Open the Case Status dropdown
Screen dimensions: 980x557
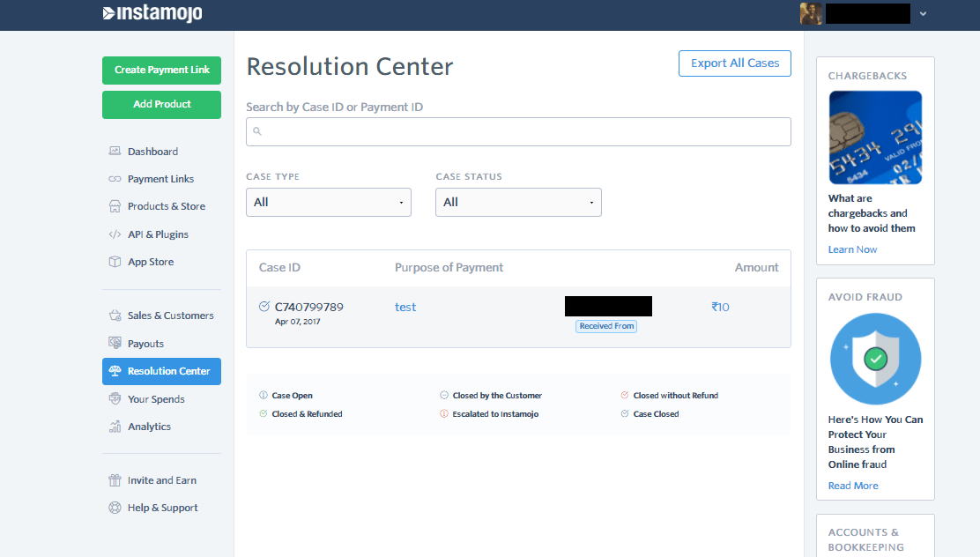pos(518,202)
